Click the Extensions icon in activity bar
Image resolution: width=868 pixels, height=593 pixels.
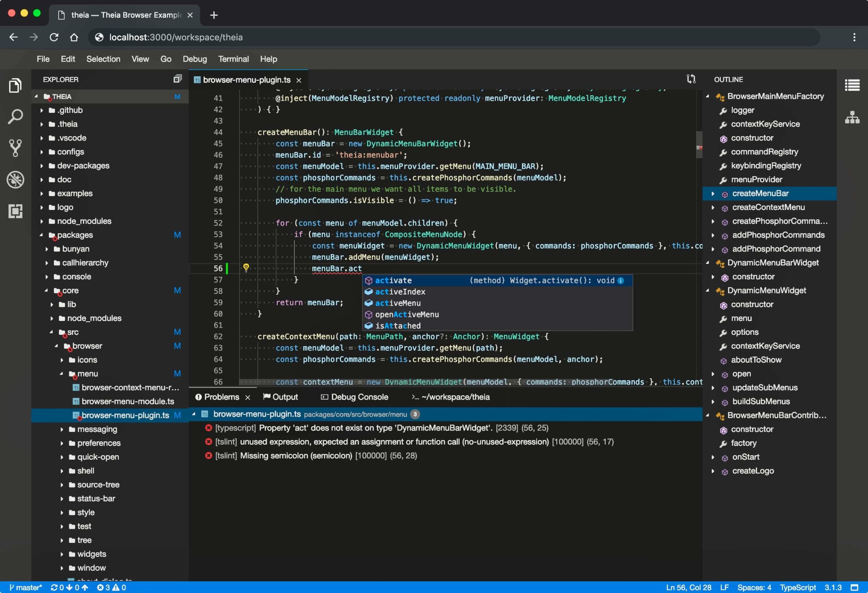coord(15,211)
